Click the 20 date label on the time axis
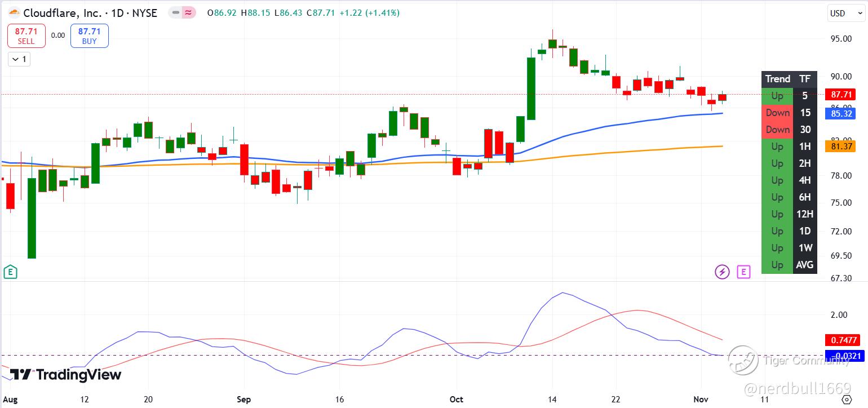Screen dimensions: 868x408 [x=148, y=400]
